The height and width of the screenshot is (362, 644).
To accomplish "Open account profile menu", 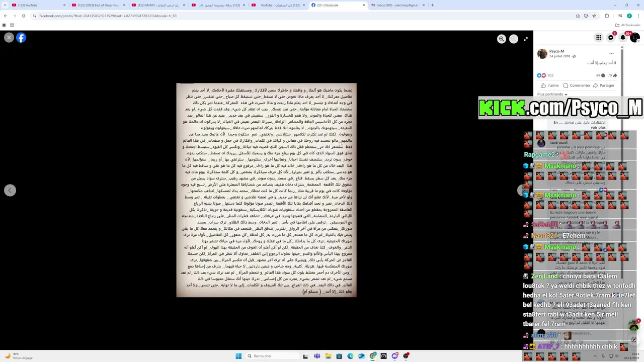I will coord(635,37).
